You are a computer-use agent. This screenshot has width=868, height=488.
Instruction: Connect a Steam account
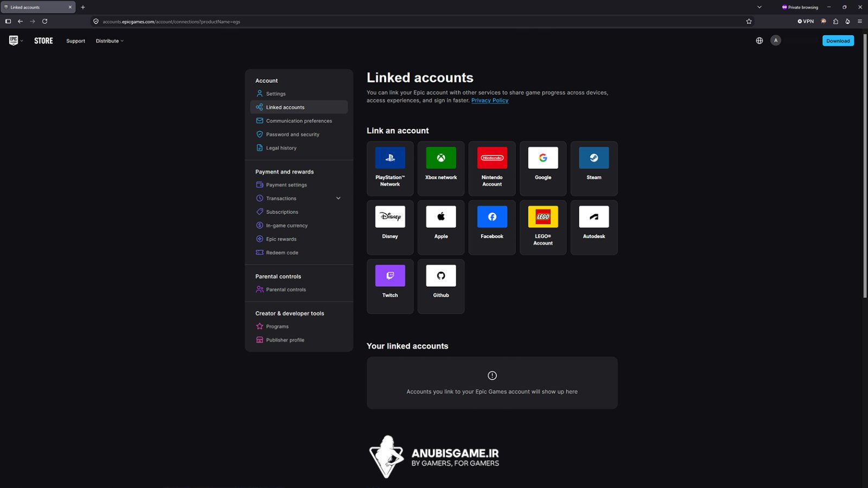coord(594,169)
